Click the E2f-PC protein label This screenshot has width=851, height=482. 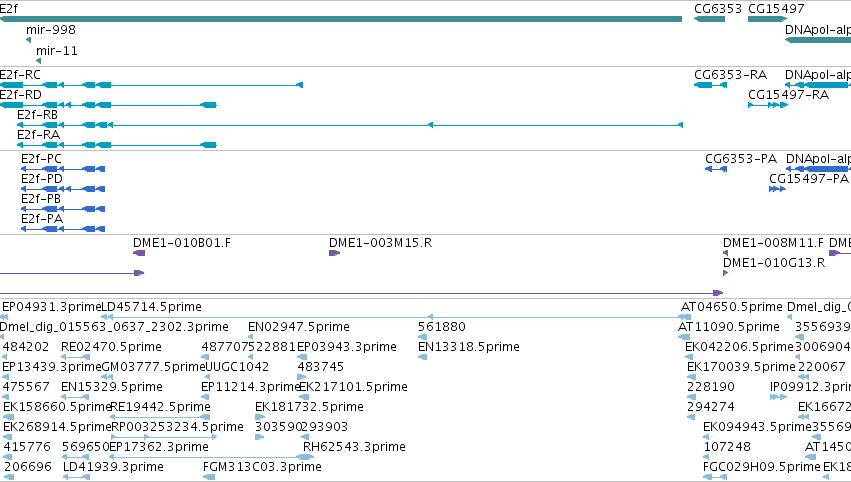coord(41,159)
